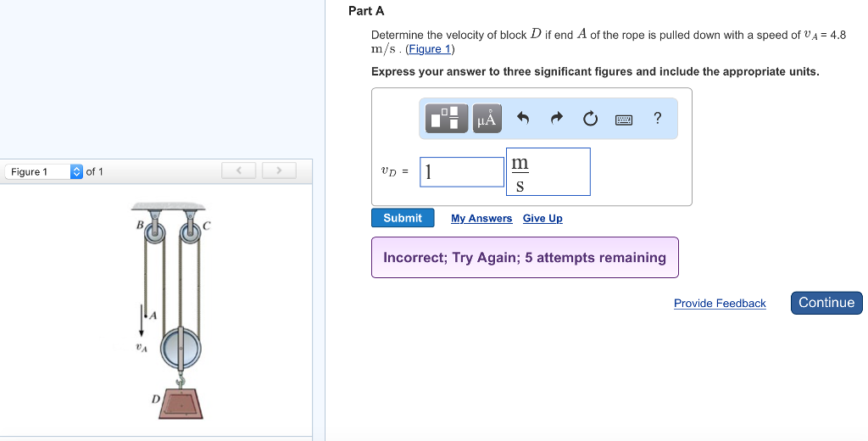Screen dimensions: 868x441
Task: Click the Give Up link
Action: 542,219
